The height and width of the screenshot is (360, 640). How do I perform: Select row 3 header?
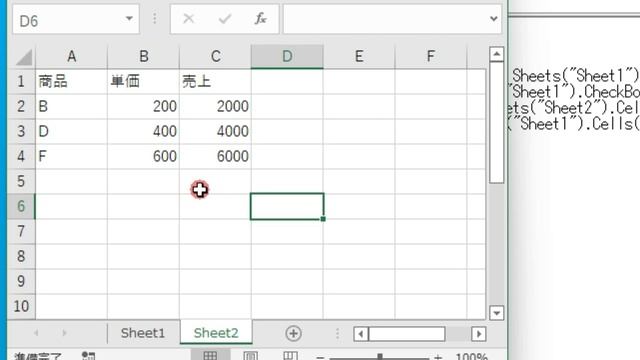pos(21,131)
